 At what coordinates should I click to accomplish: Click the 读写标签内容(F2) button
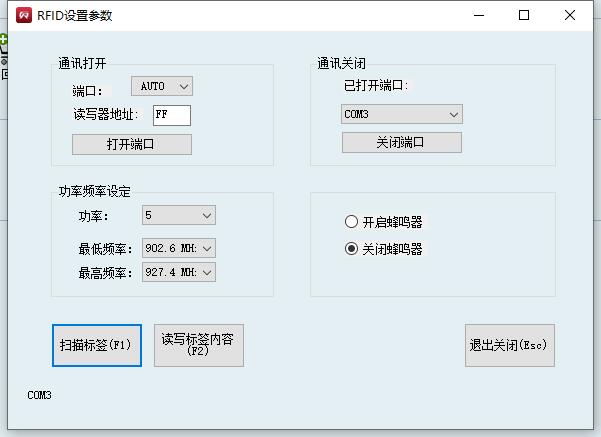(x=198, y=345)
